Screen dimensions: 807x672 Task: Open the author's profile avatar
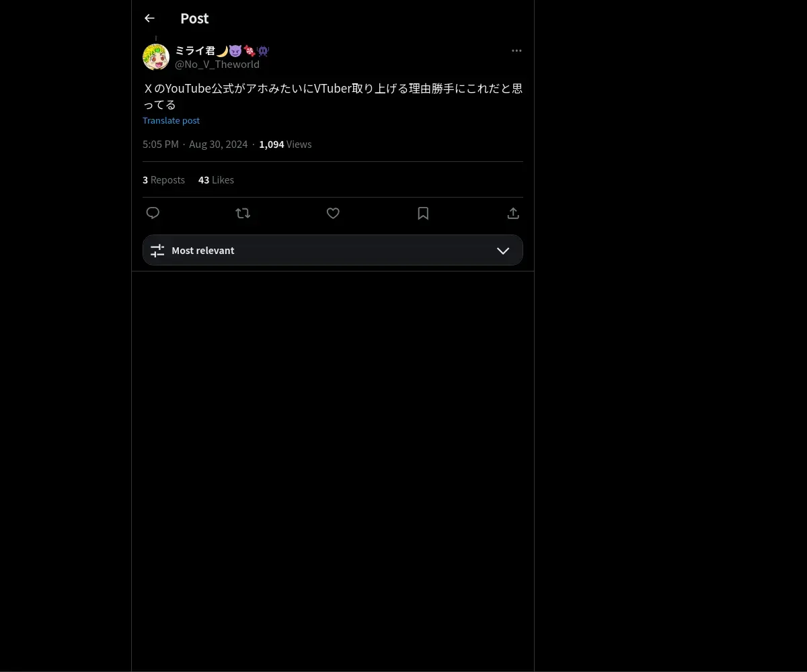[156, 57]
